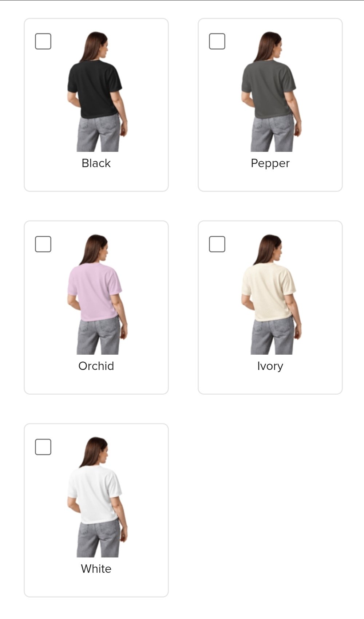The width and height of the screenshot is (364, 619).
Task: Click the "Pepper" color label
Action: [270, 163]
